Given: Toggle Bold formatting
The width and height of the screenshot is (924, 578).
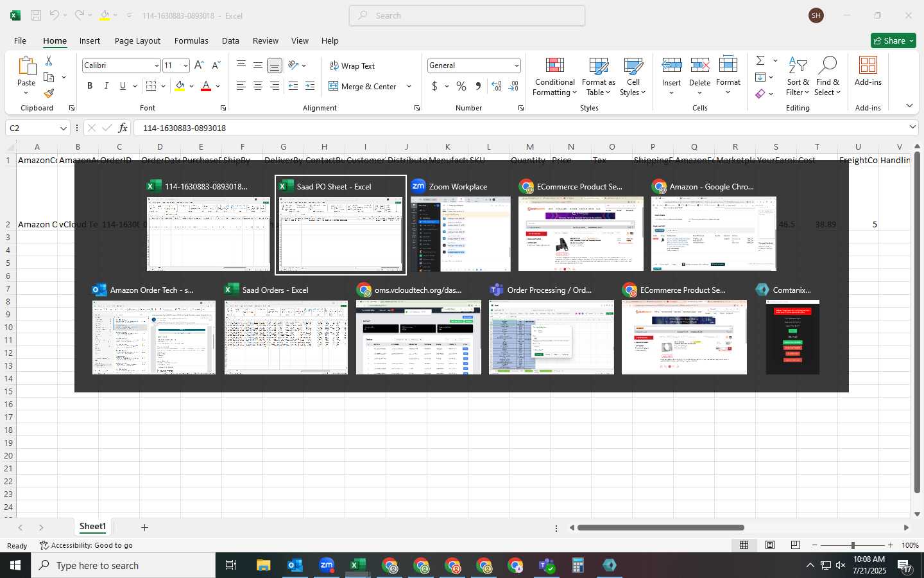Looking at the screenshot, I should pyautogui.click(x=90, y=86).
